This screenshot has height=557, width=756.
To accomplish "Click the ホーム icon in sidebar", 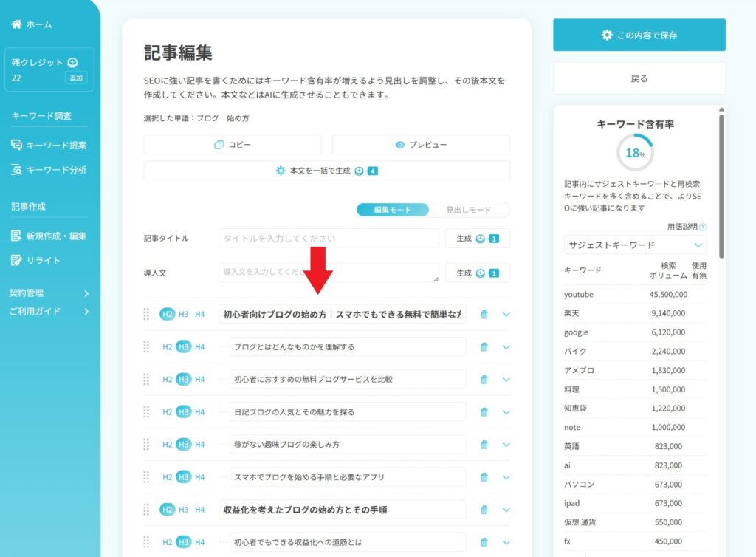I will (18, 24).
